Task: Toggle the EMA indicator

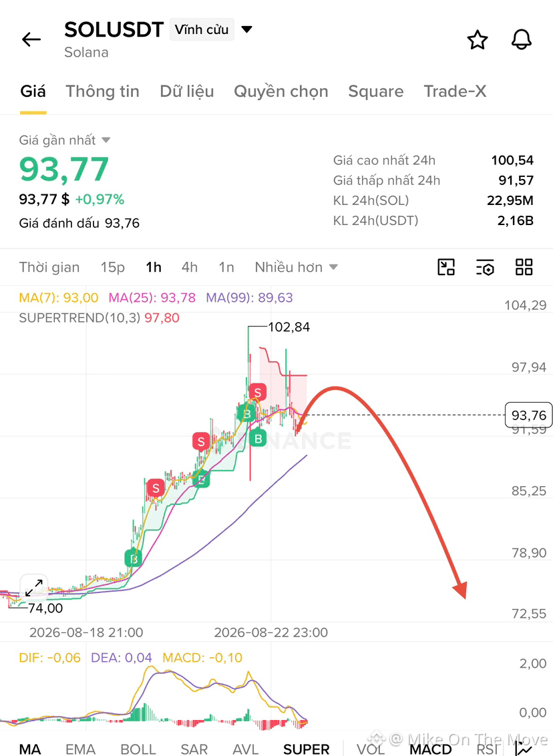Action: 81,749
